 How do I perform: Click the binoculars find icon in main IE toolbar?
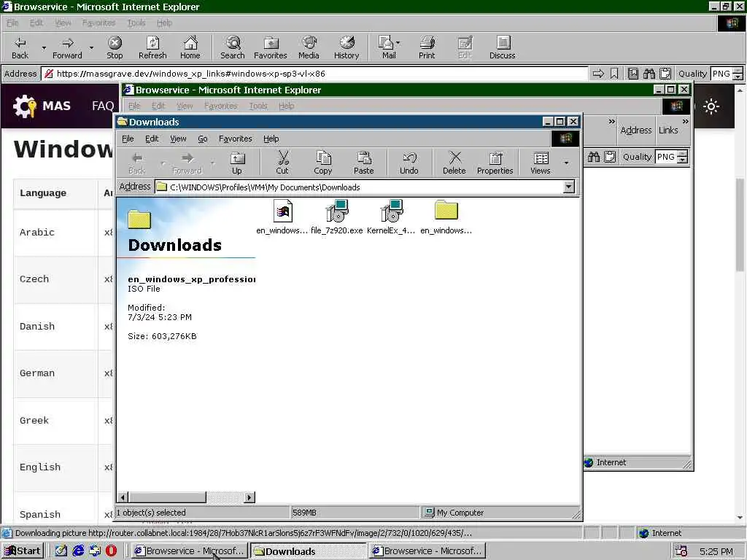(649, 74)
